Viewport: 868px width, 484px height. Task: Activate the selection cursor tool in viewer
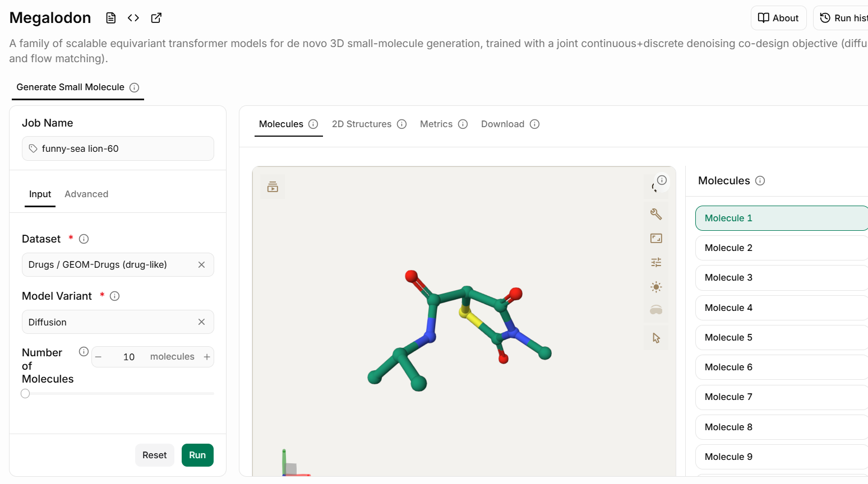click(656, 338)
